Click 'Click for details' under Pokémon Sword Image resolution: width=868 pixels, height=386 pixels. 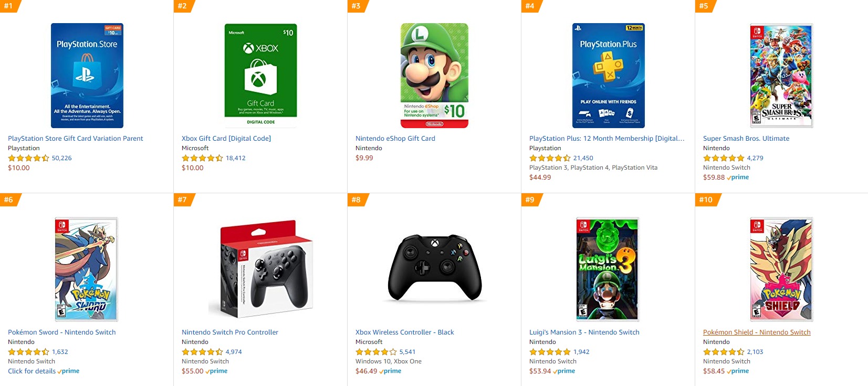click(32, 371)
